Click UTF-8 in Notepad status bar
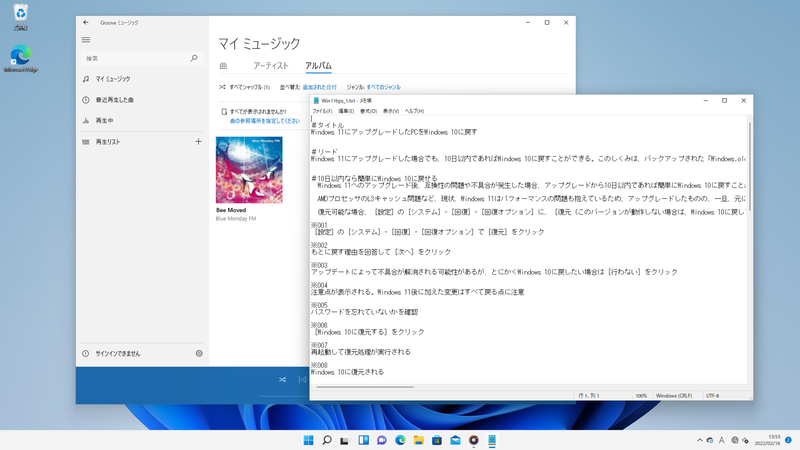Screen dimensions: 800x450 point(712,395)
